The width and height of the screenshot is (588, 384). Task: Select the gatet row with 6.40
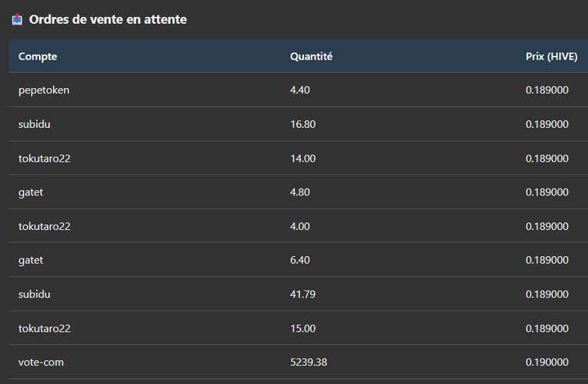tap(298, 260)
